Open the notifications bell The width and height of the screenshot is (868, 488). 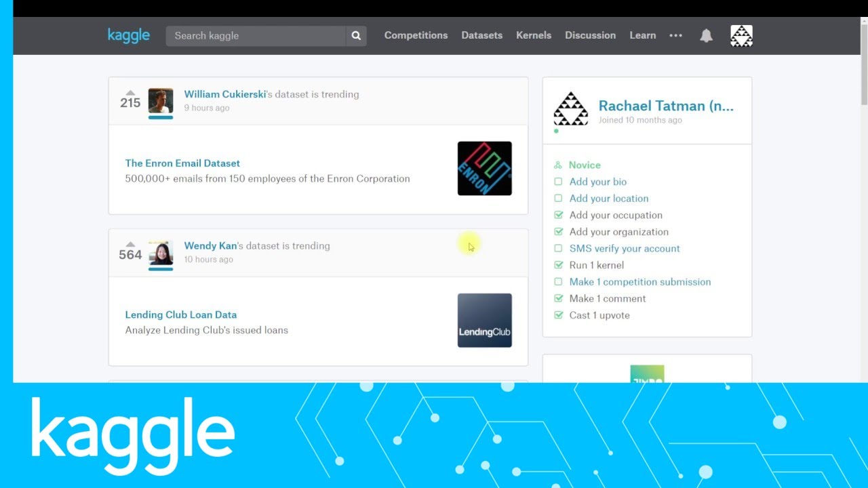706,36
